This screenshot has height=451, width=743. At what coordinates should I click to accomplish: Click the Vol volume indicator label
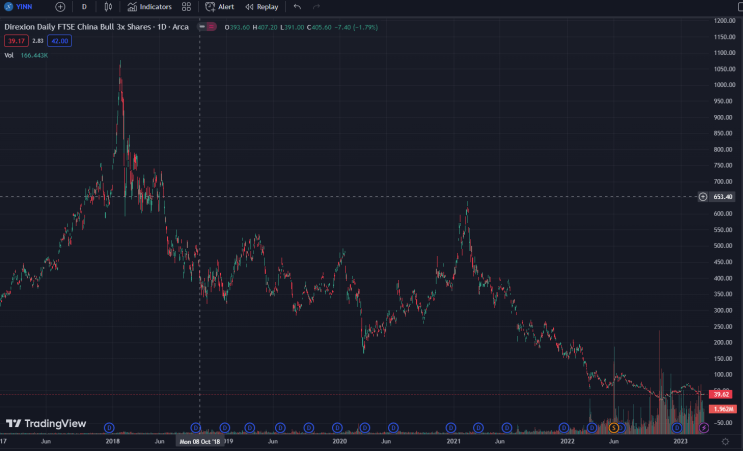[9, 55]
